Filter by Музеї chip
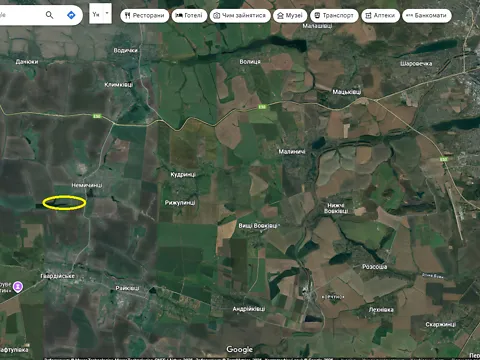The image size is (480, 360). (290, 16)
